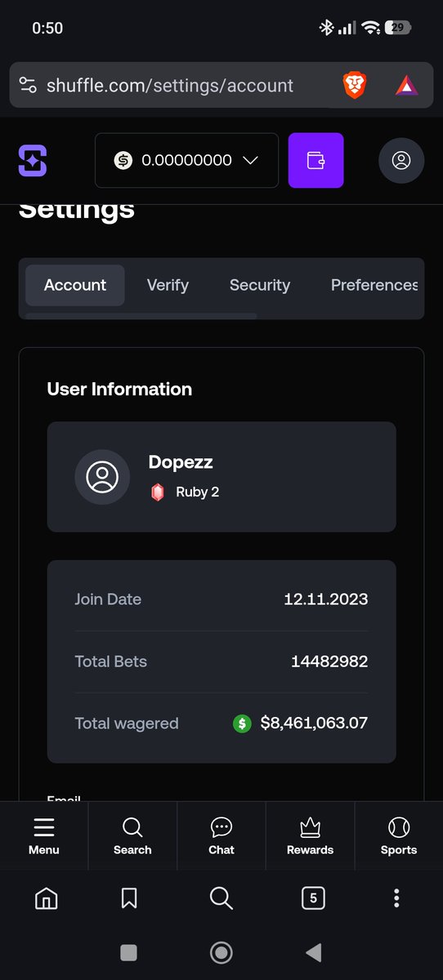Tap the shuffle.com address bar URL
The height and width of the screenshot is (980, 443).
point(170,85)
